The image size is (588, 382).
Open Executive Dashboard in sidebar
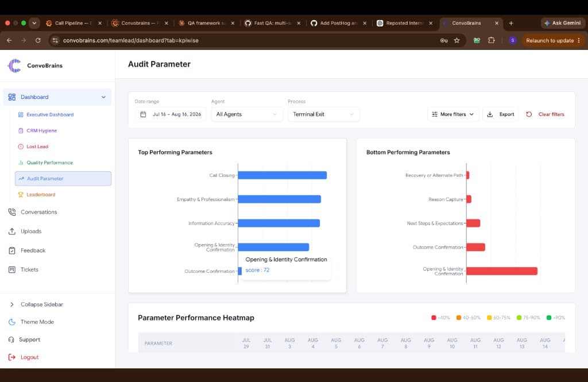pyautogui.click(x=50, y=114)
